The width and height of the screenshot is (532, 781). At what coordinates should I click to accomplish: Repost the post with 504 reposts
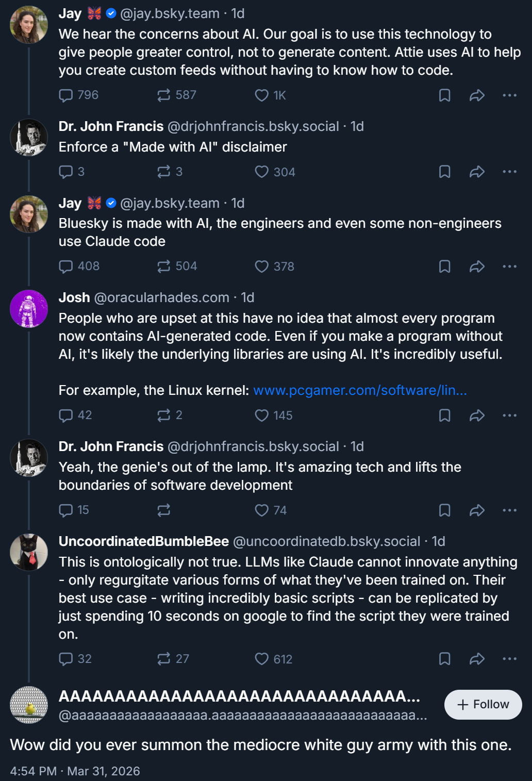pos(164,267)
